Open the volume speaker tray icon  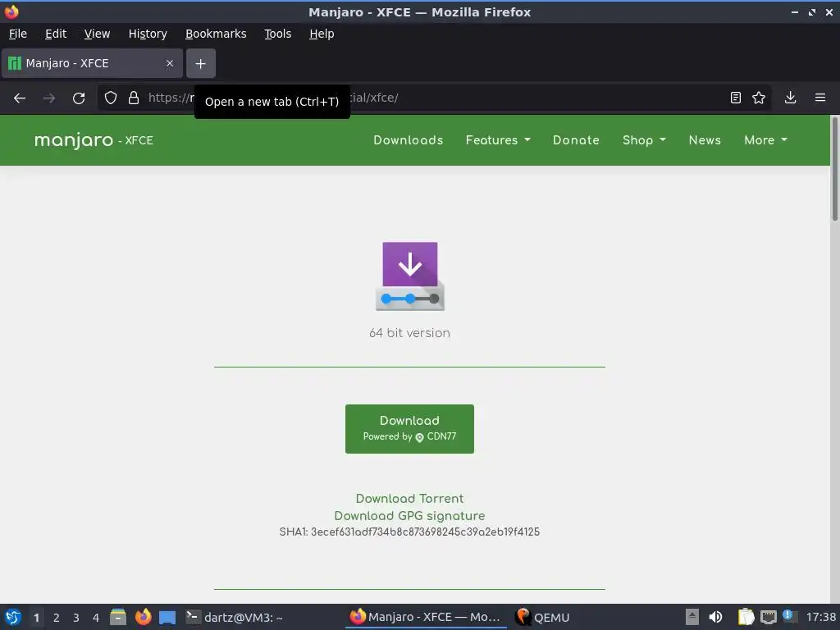pyautogui.click(x=715, y=617)
